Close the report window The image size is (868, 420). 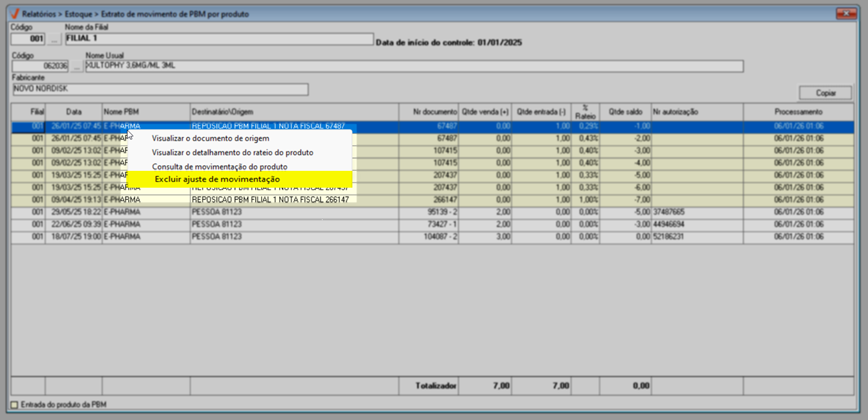click(x=845, y=14)
